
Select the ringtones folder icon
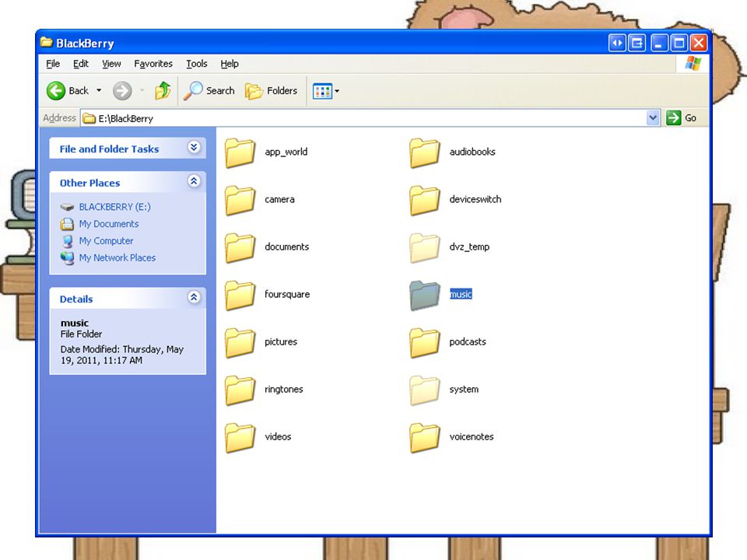tap(240, 390)
